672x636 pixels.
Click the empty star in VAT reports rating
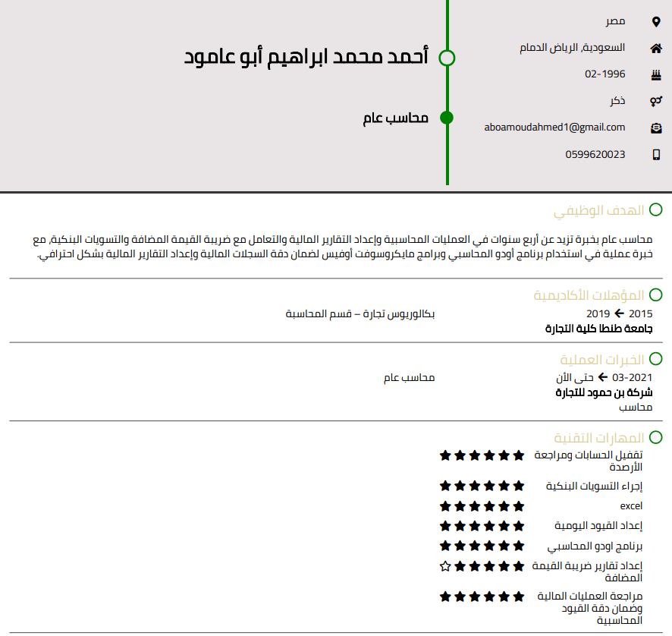pyautogui.click(x=445, y=566)
